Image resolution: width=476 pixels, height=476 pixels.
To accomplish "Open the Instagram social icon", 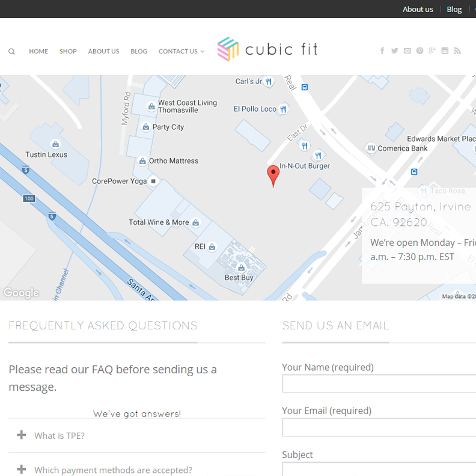I will tap(445, 50).
